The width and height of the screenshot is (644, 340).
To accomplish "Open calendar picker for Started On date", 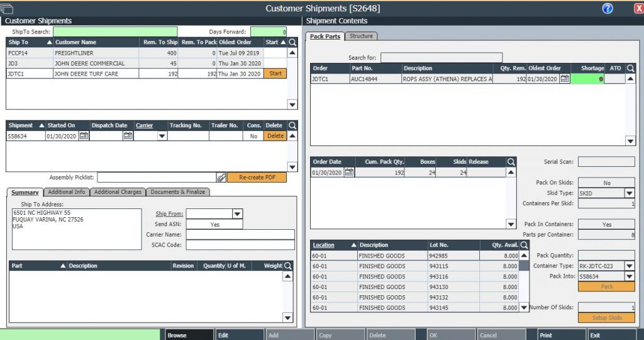I will [84, 136].
